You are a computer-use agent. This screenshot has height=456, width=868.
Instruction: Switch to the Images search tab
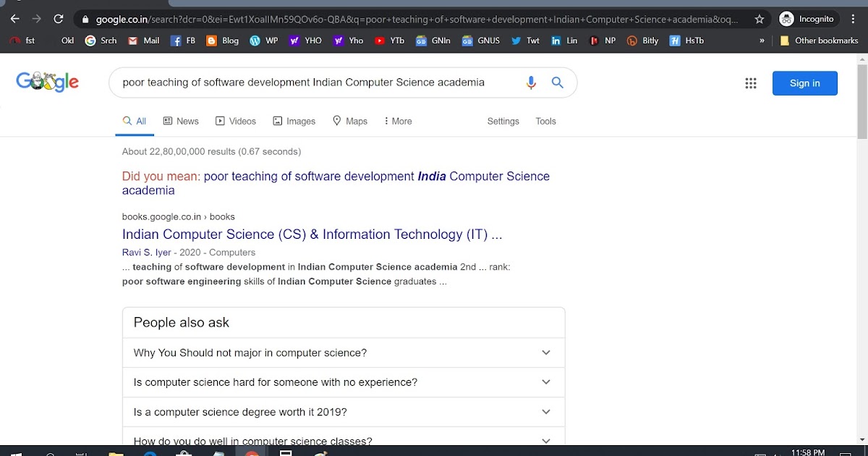coord(294,121)
